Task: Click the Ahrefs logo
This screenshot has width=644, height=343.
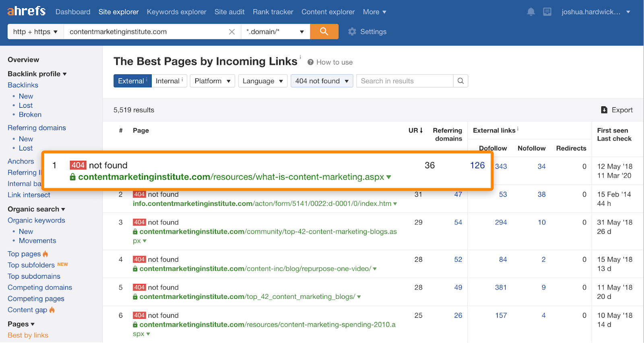Action: point(27,11)
